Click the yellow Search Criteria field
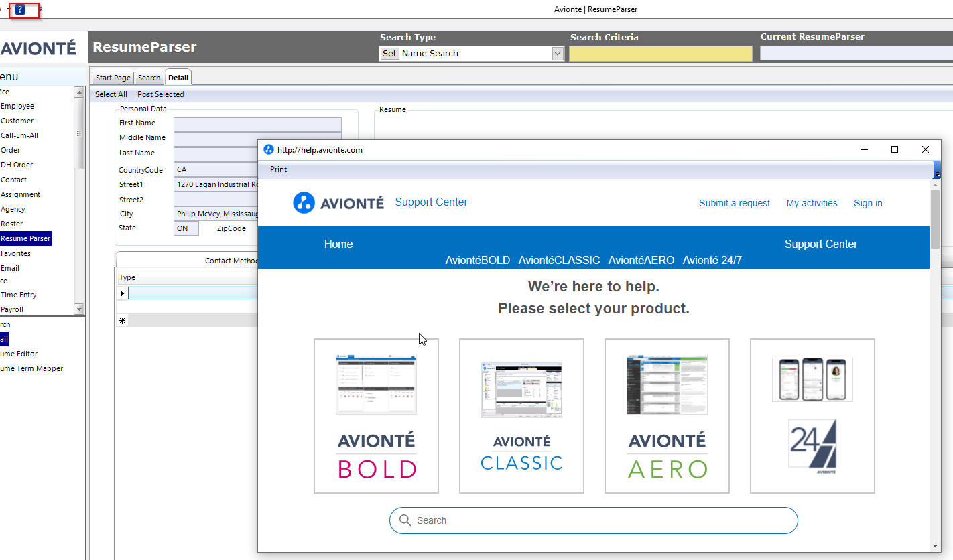Viewport: 953px width, 560px height. (x=661, y=54)
